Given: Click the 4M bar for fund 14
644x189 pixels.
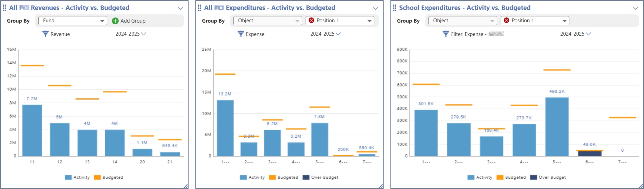Looking at the screenshot, I should (x=115, y=143).
